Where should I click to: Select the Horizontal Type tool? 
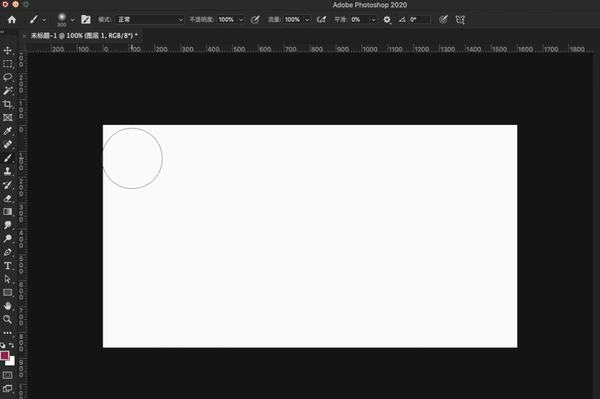(x=7, y=265)
